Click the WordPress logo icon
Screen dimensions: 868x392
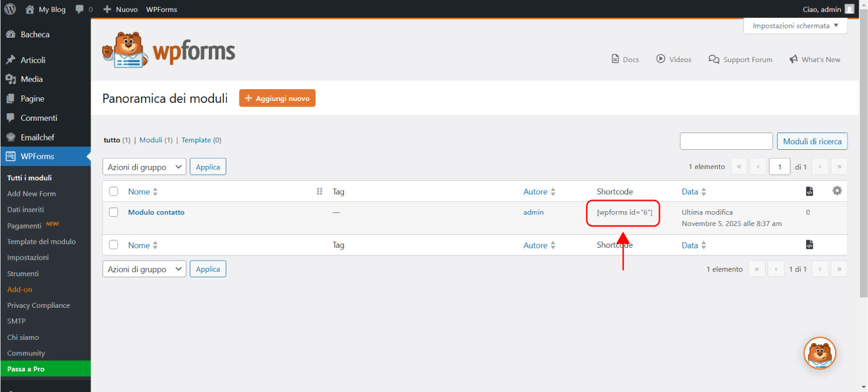[x=10, y=9]
